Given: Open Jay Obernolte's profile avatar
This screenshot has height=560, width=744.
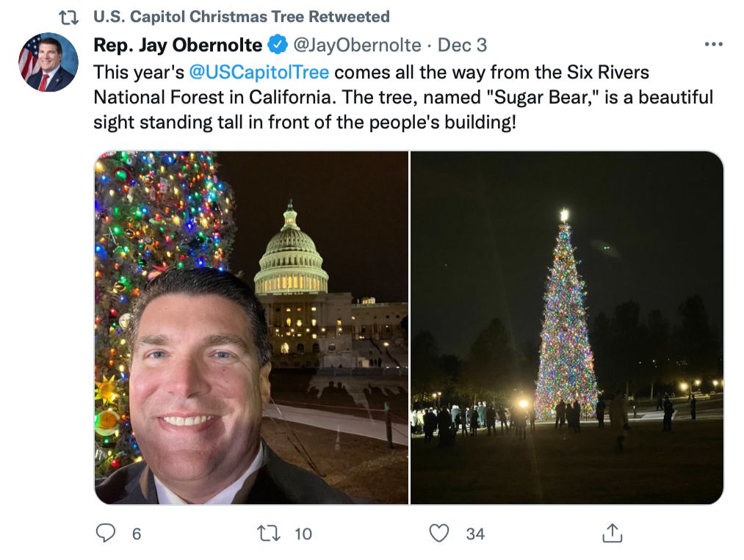Looking at the screenshot, I should point(48,62).
